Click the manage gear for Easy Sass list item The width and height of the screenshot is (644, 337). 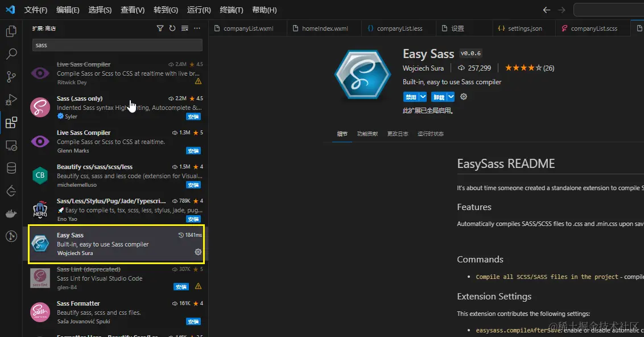tap(198, 252)
